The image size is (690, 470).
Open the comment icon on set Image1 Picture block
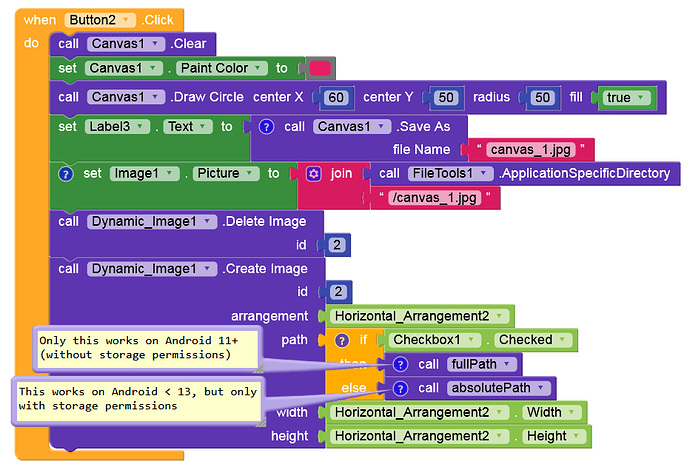coord(66,174)
